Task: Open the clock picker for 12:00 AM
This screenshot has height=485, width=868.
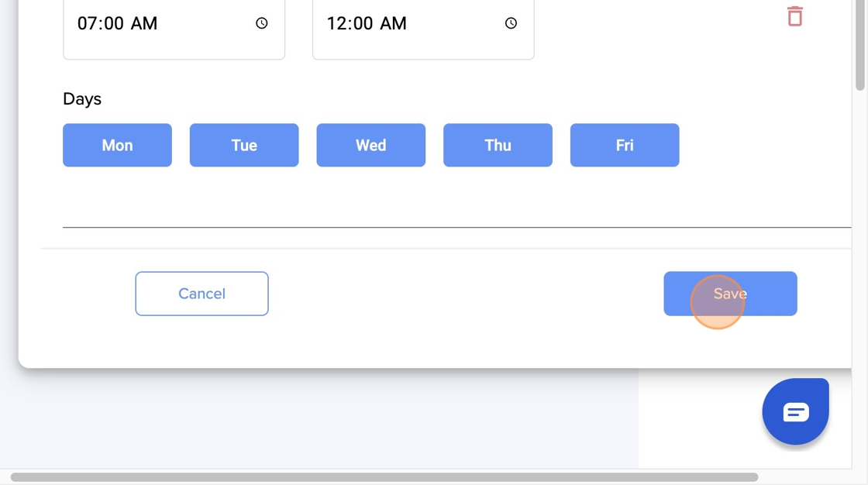Action: (511, 23)
